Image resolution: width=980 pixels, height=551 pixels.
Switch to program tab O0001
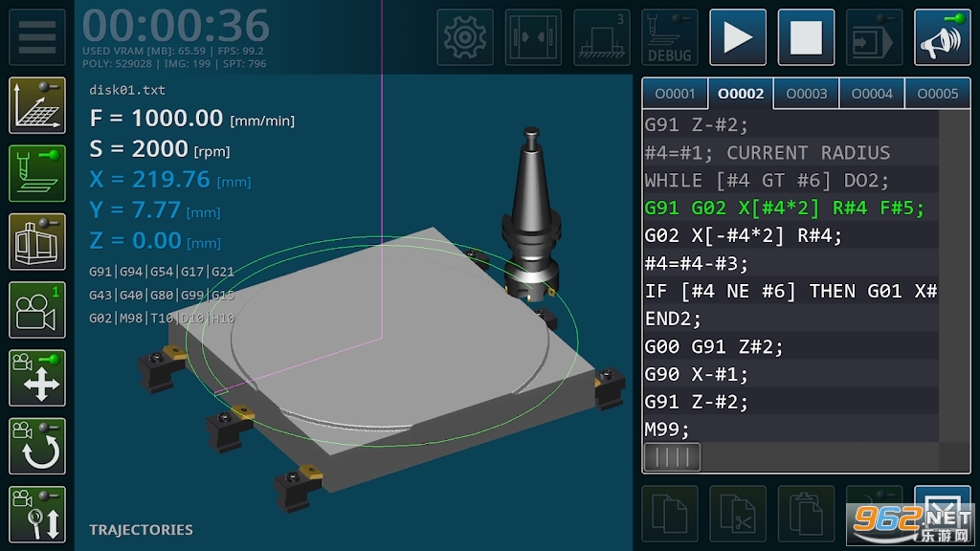point(675,94)
